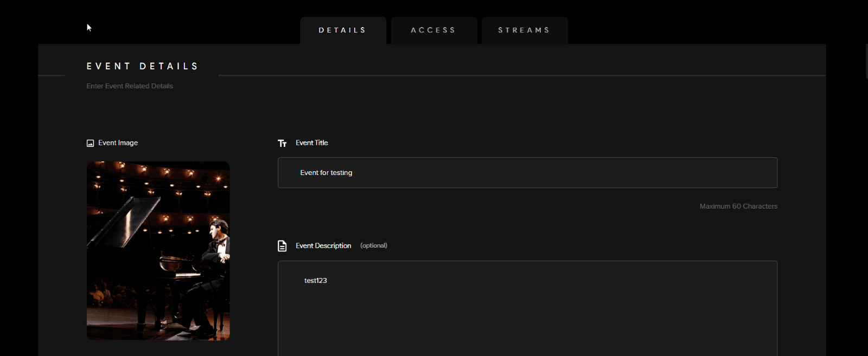Click the 'Event for testing' title text
Image resolution: width=868 pixels, height=356 pixels.
pos(326,173)
